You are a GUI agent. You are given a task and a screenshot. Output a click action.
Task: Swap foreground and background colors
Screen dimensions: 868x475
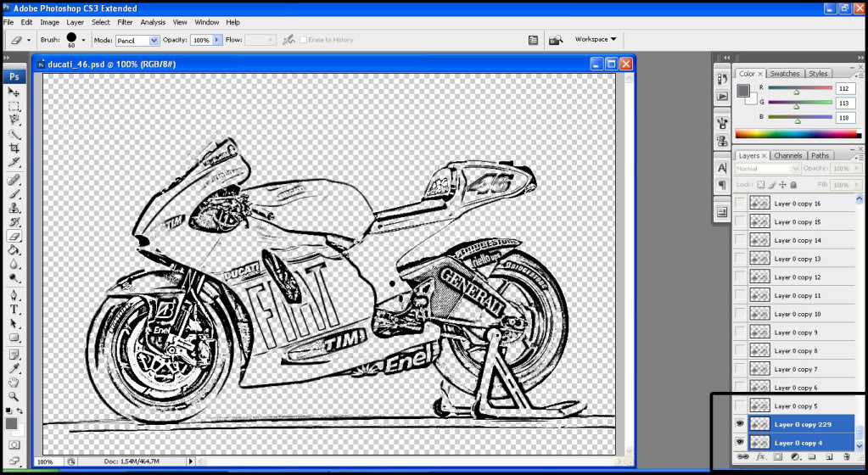(20, 411)
